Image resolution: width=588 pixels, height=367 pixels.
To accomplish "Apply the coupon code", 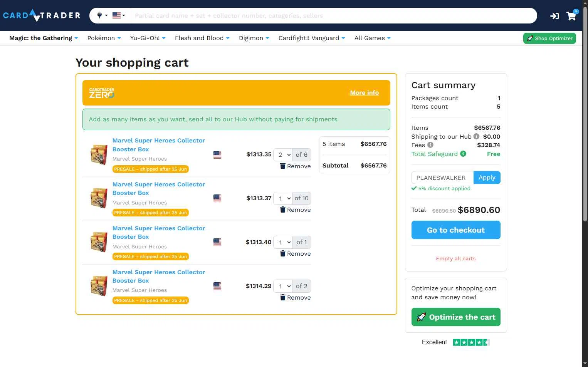I will click(487, 178).
